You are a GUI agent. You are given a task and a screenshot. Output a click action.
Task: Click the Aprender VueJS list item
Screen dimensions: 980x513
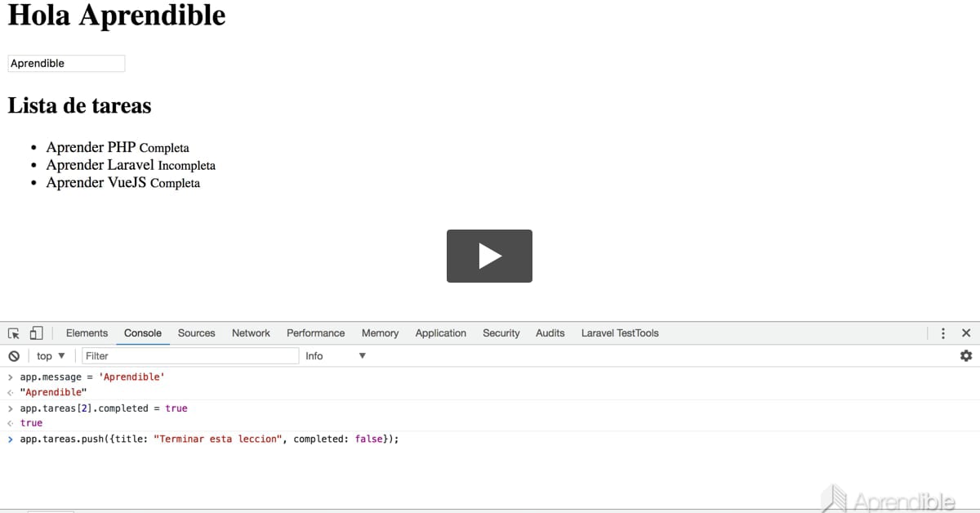click(x=122, y=182)
